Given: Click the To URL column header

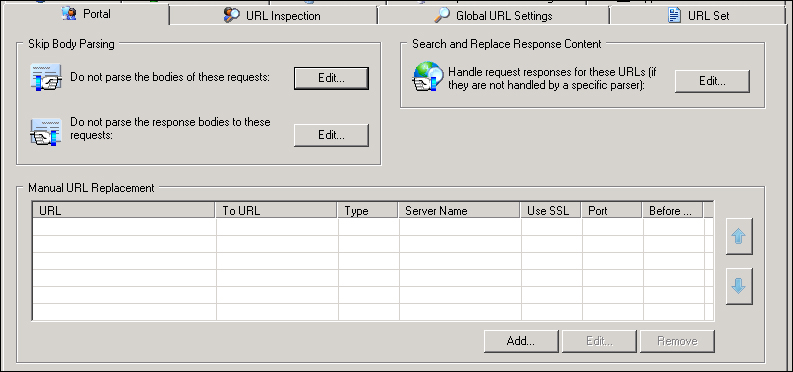Looking at the screenshot, I should 277,210.
